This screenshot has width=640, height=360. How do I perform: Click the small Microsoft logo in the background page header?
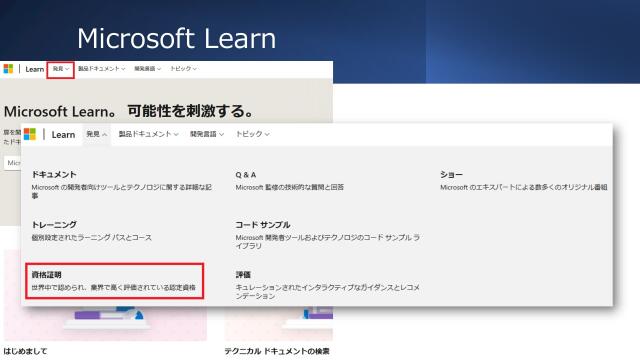tap(8, 69)
